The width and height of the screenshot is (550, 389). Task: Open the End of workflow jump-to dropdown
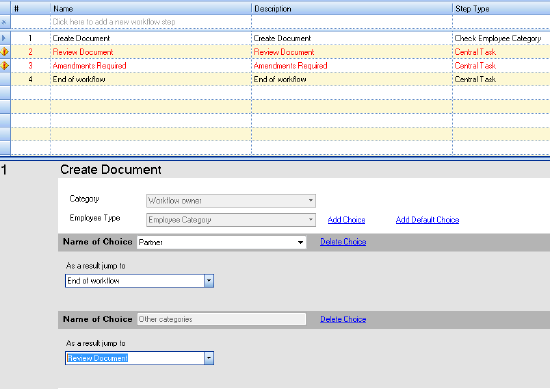(x=209, y=281)
